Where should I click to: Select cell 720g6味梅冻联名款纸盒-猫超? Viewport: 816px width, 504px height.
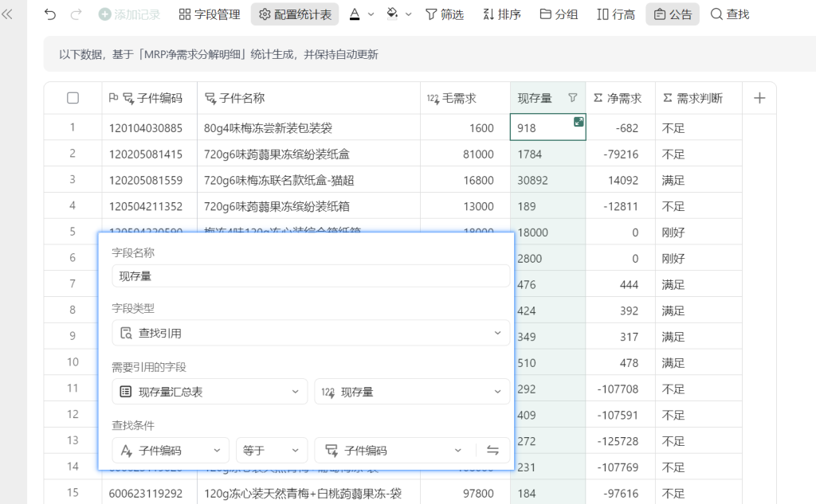pyautogui.click(x=308, y=181)
